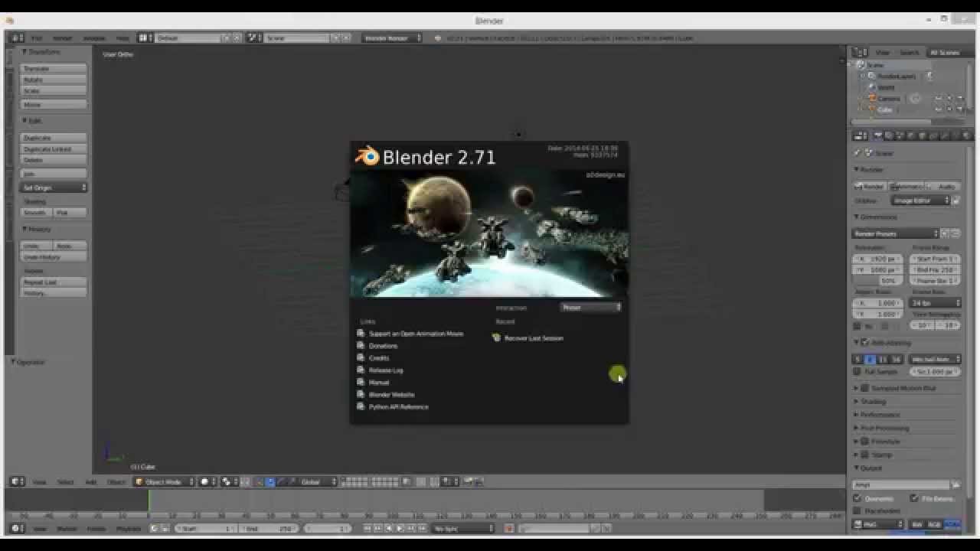Collapse the Dimensions panel
The width and height of the screenshot is (980, 551).
(876, 217)
